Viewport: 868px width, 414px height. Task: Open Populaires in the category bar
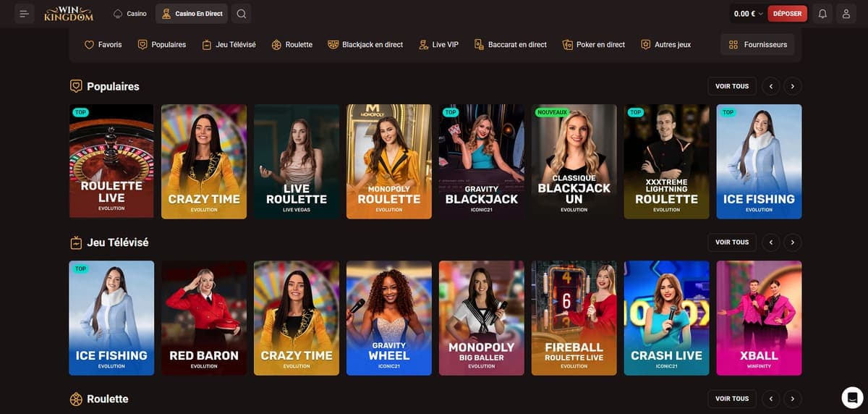pos(162,45)
